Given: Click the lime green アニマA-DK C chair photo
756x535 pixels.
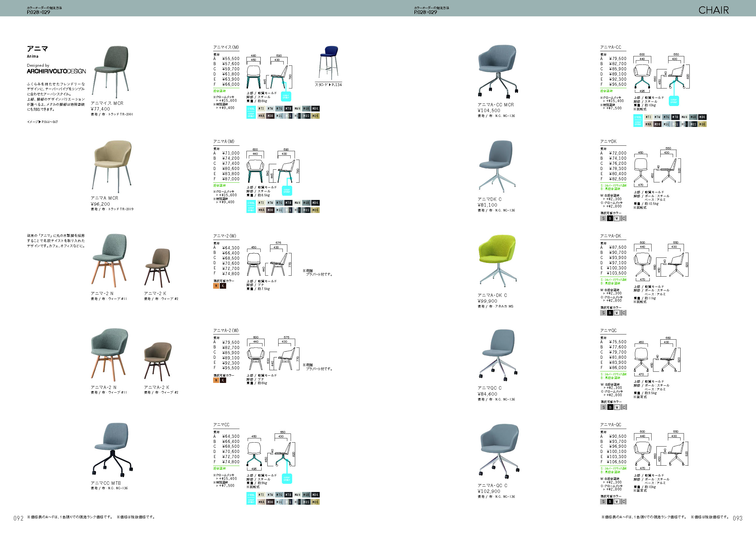Looking at the screenshot, I should coord(497,261).
